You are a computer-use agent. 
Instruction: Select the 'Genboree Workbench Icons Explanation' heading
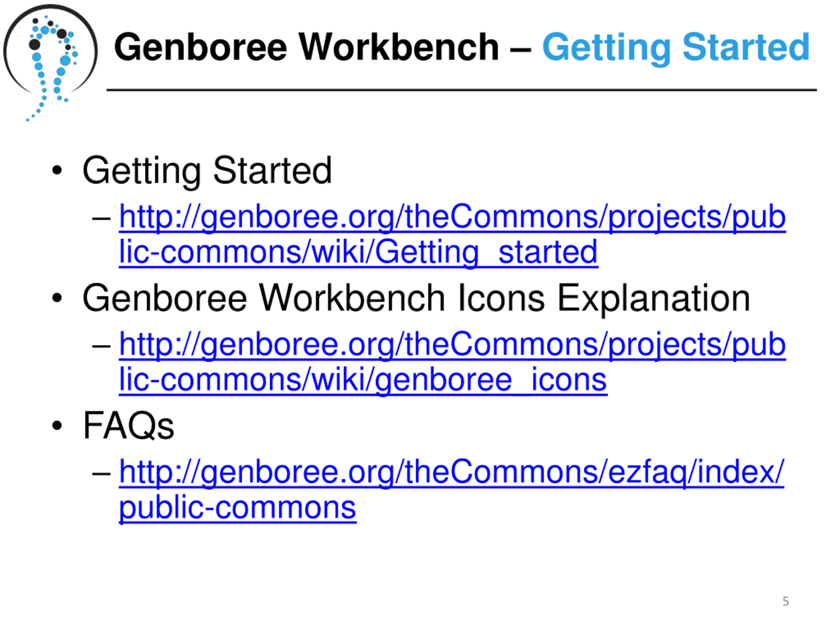tap(417, 299)
